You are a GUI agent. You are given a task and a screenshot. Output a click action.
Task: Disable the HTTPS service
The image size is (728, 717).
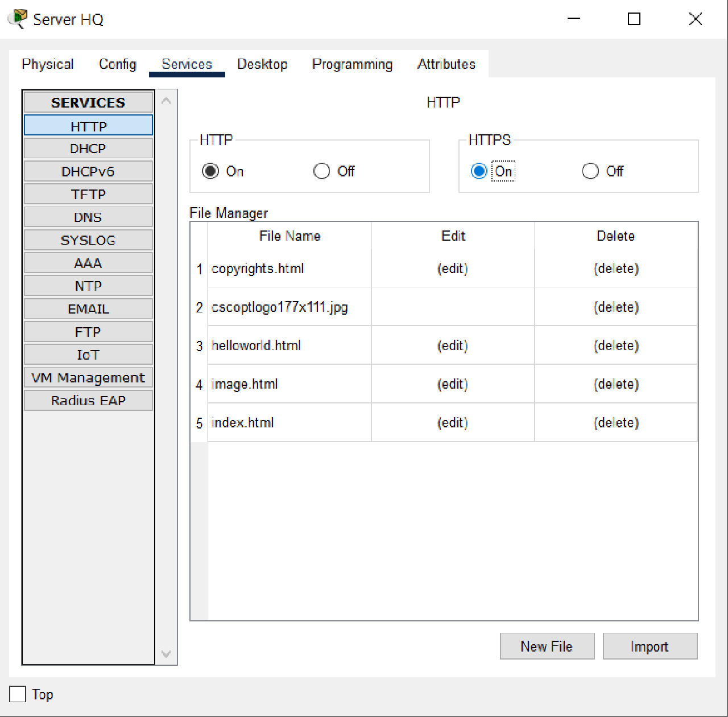point(590,171)
